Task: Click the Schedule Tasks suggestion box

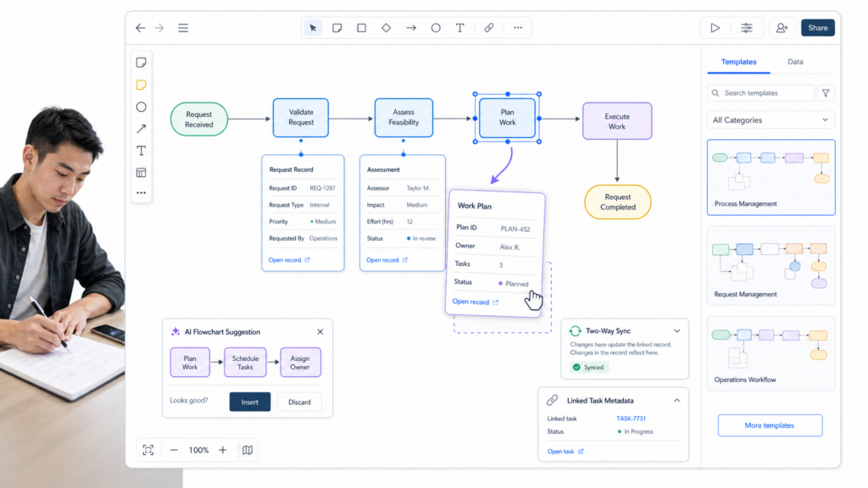Action: click(x=245, y=363)
